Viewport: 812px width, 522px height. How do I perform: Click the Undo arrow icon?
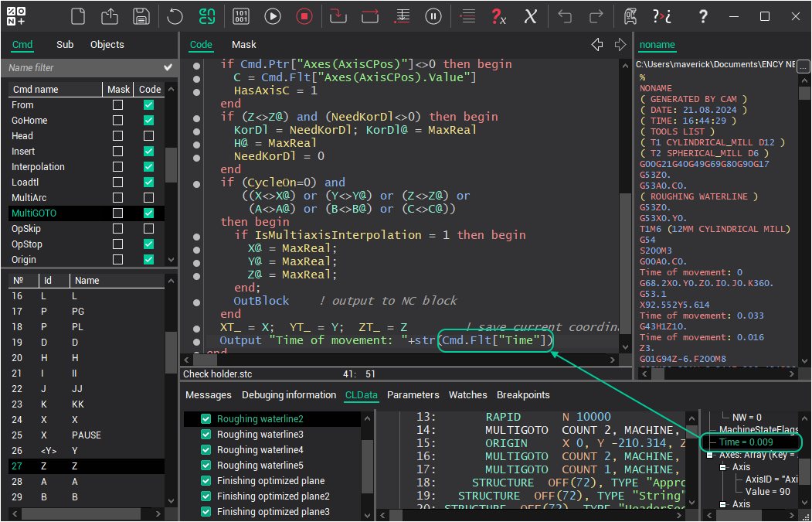[565, 16]
